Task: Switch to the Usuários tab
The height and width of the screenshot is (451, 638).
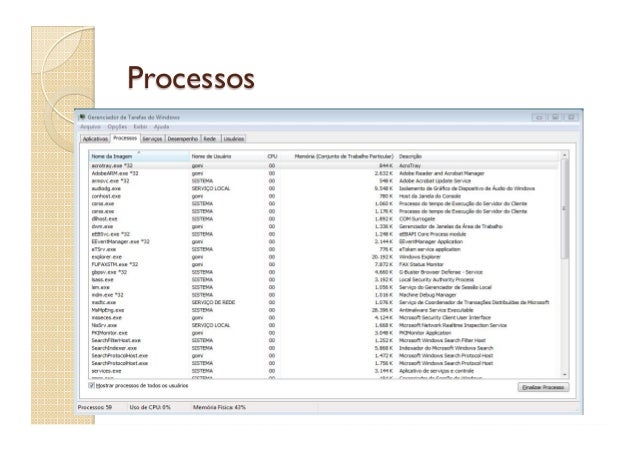Action: [x=234, y=139]
